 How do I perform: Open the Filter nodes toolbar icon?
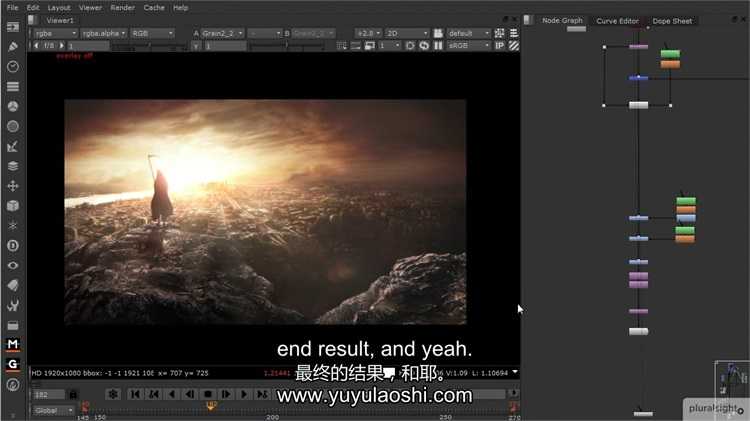pyautogui.click(x=13, y=126)
